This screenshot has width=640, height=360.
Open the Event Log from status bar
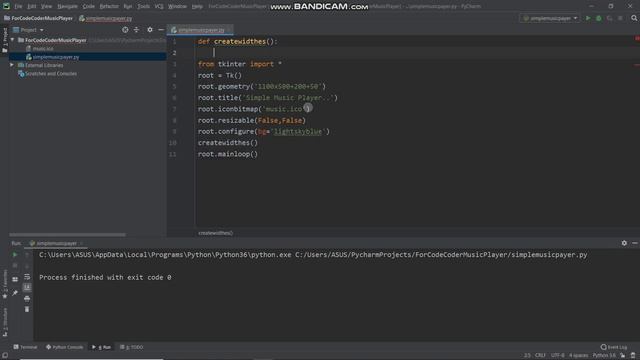[614, 347]
